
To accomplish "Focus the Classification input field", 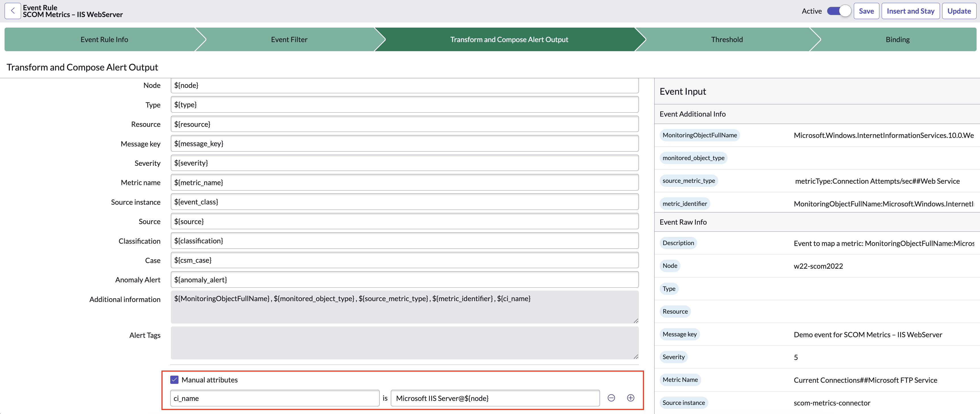I will pos(404,241).
